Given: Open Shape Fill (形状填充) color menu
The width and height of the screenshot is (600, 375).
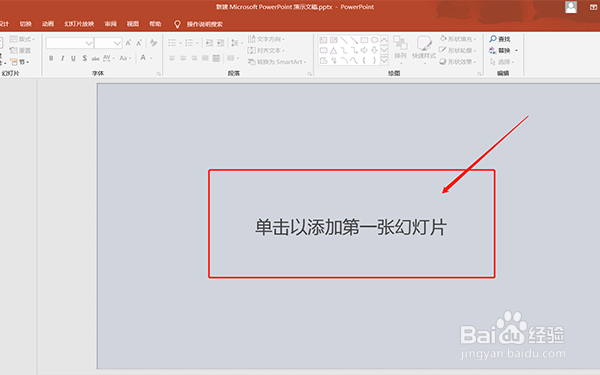Looking at the screenshot, I should pyautogui.click(x=458, y=39).
